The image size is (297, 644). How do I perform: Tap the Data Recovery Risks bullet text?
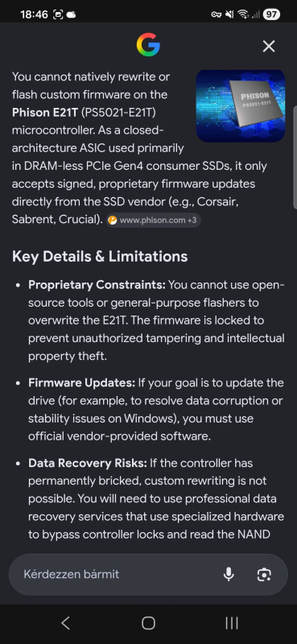click(x=156, y=498)
